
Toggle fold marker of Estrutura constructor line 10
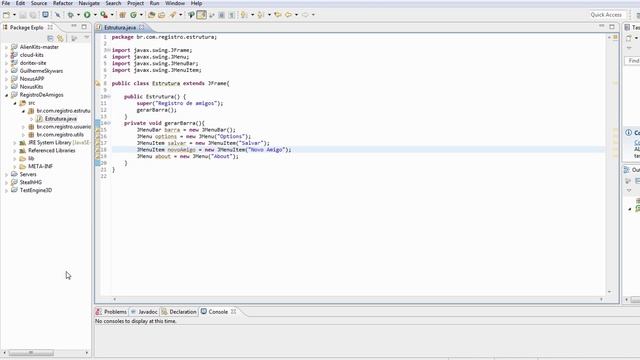point(109,97)
